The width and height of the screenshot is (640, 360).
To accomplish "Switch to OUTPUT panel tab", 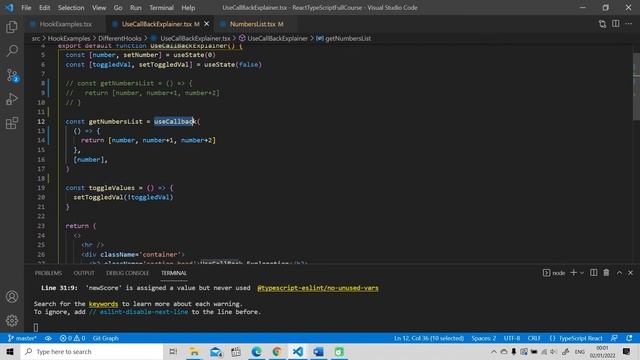I will pos(84,273).
